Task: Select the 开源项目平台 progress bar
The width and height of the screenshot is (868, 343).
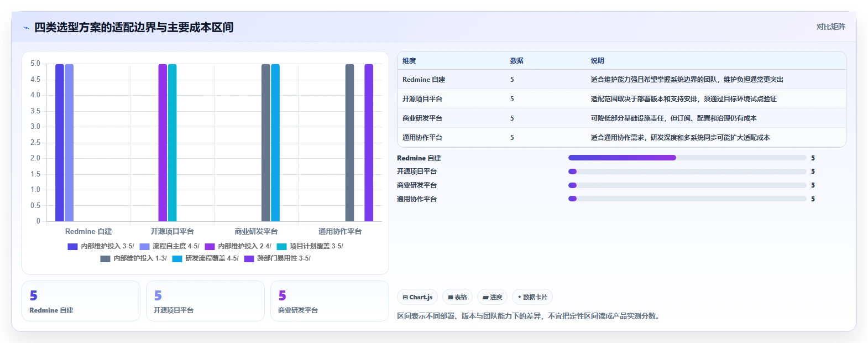Action: tap(687, 171)
